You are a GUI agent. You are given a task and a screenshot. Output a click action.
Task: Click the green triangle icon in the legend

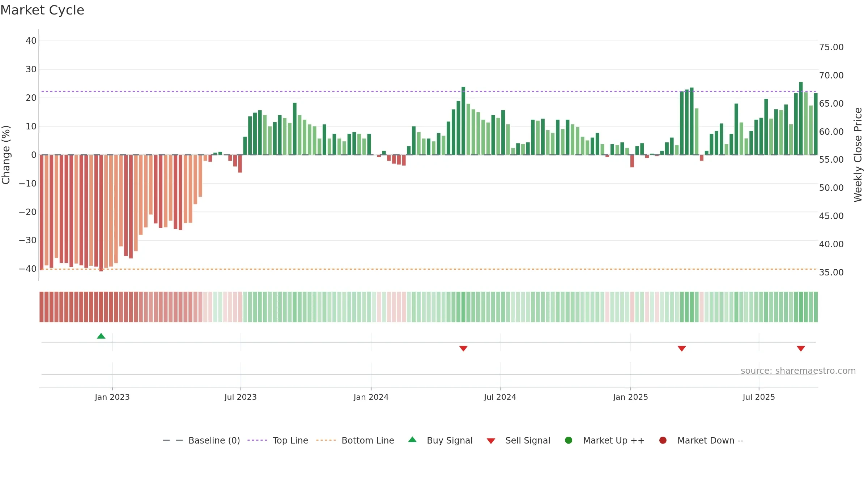[412, 440]
